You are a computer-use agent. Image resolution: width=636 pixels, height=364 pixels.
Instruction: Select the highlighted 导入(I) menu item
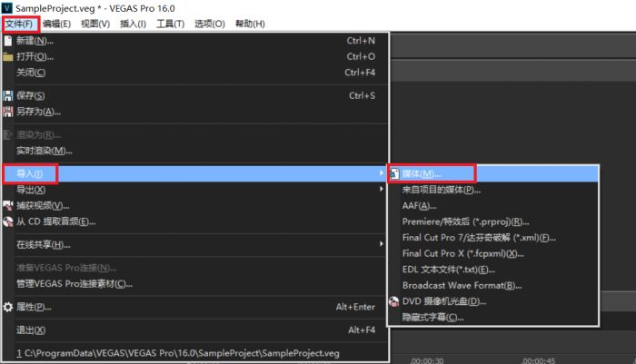(195, 174)
